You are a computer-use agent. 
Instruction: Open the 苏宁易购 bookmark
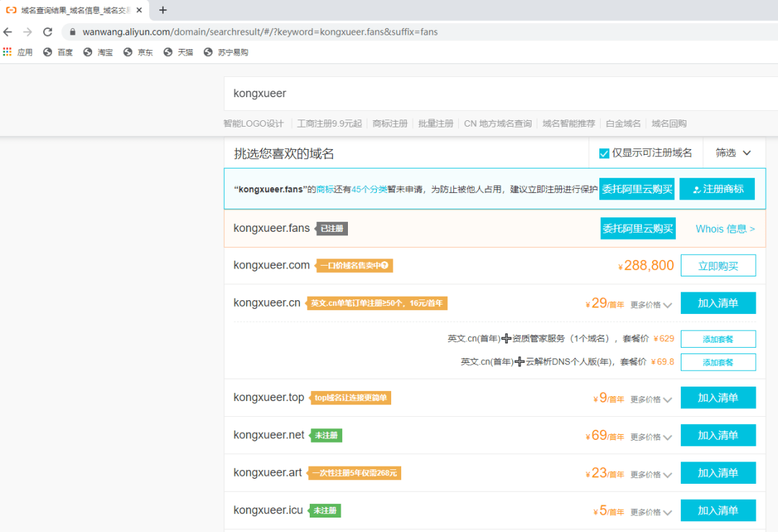pos(226,52)
